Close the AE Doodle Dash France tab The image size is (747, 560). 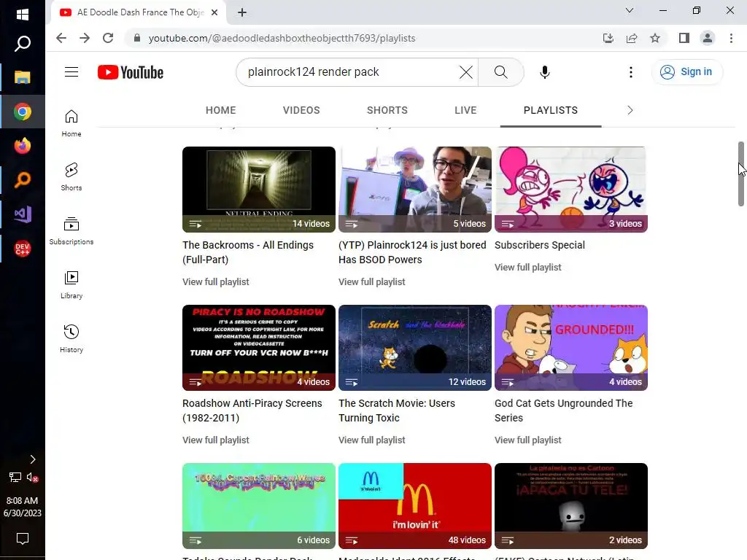(214, 12)
